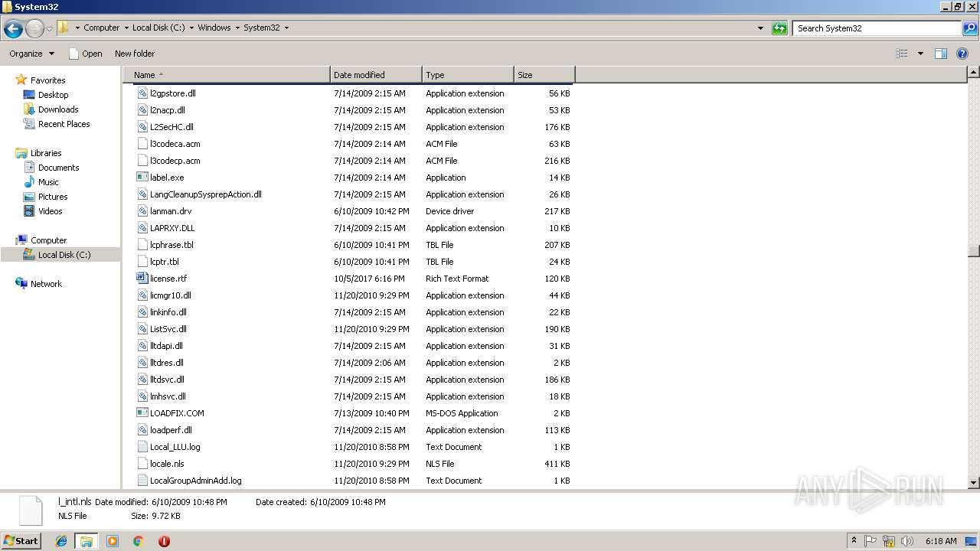Refresh the System32 folder view
This screenshot has width=980, height=551.
[779, 28]
